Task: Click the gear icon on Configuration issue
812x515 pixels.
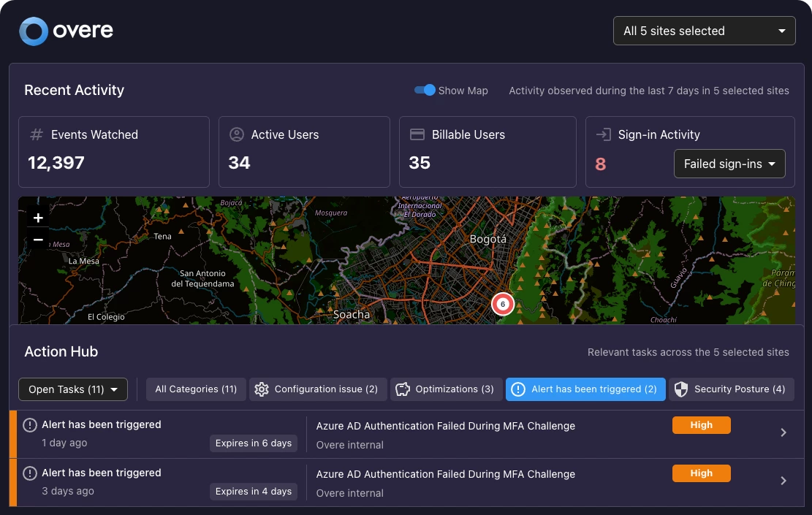Action: 262,389
